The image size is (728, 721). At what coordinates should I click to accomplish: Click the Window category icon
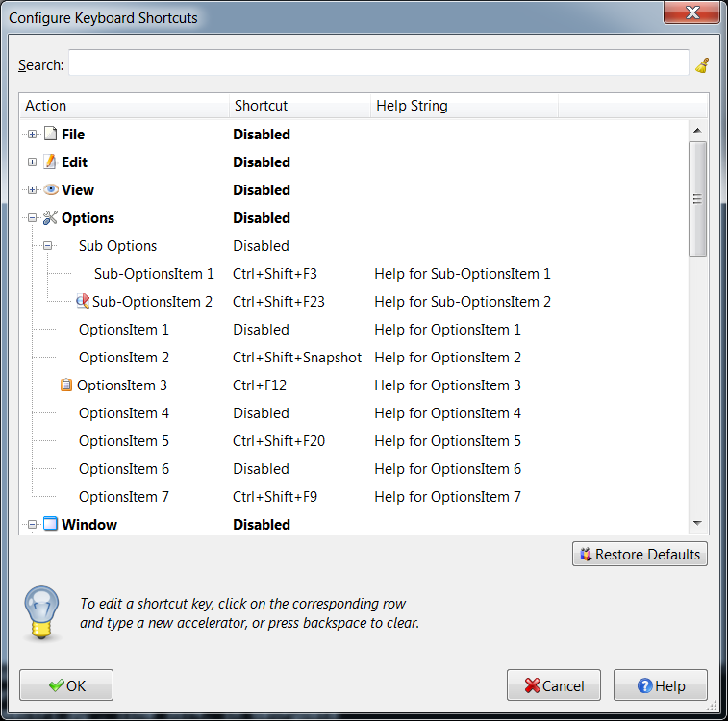pyautogui.click(x=51, y=525)
